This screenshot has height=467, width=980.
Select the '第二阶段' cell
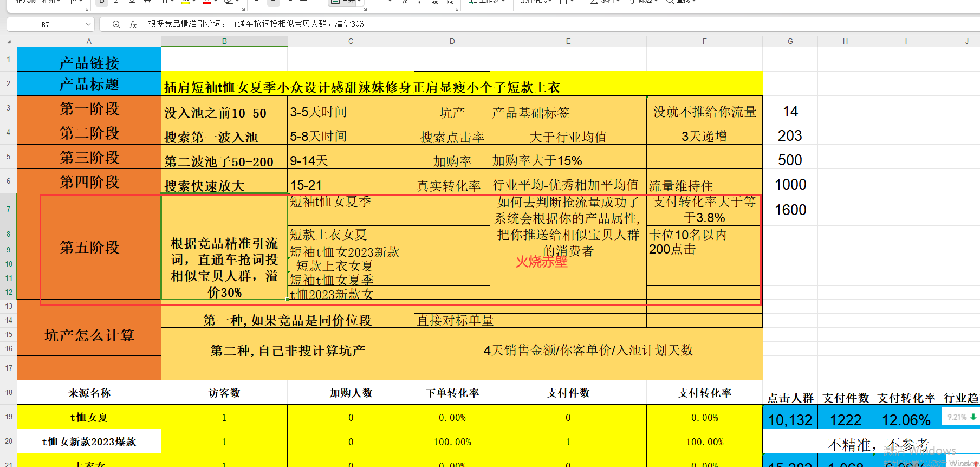[x=89, y=132]
